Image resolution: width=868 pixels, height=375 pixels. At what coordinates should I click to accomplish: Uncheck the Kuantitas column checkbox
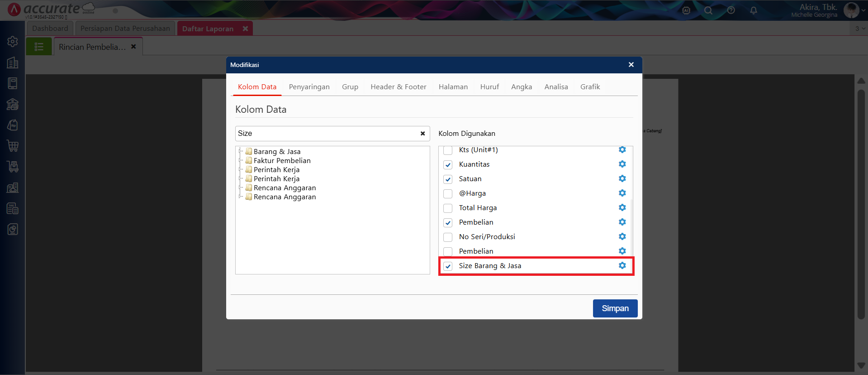click(448, 165)
